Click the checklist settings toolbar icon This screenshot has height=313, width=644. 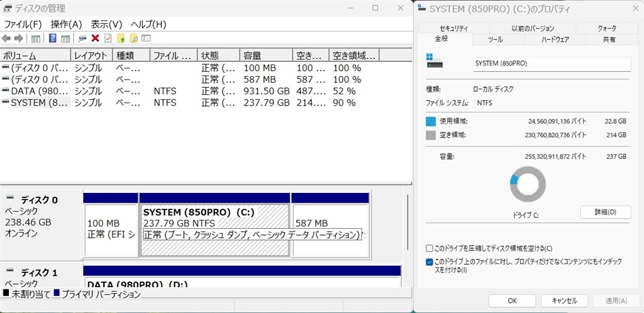[x=146, y=38]
